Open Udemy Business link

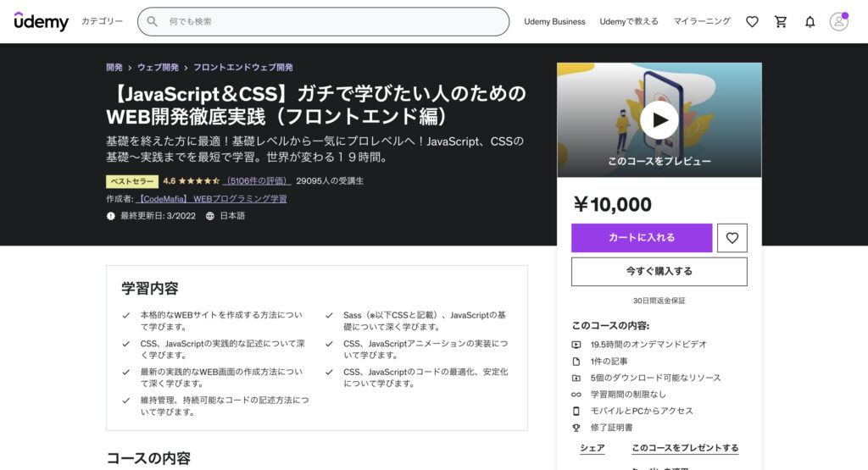tap(554, 21)
